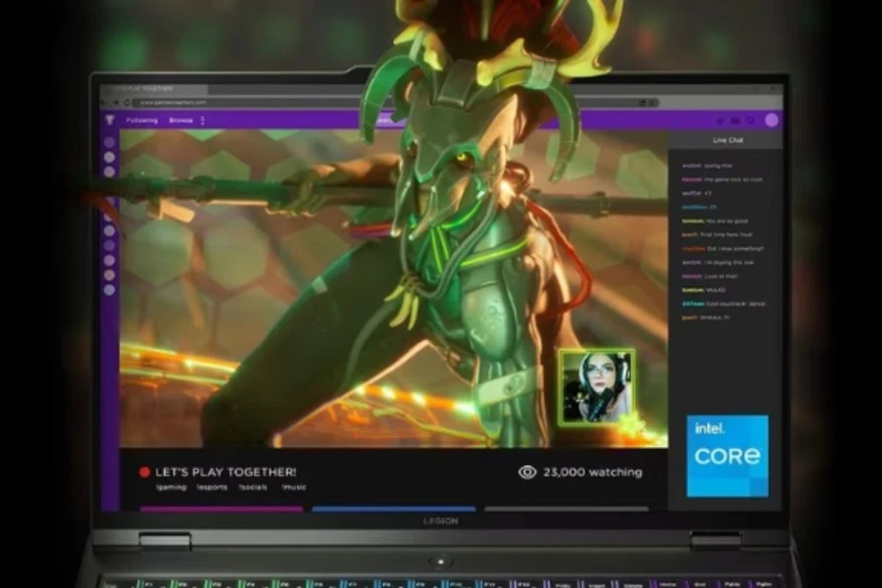Click the browser back arrow
Screen dimensions: 882x588
(x=104, y=102)
